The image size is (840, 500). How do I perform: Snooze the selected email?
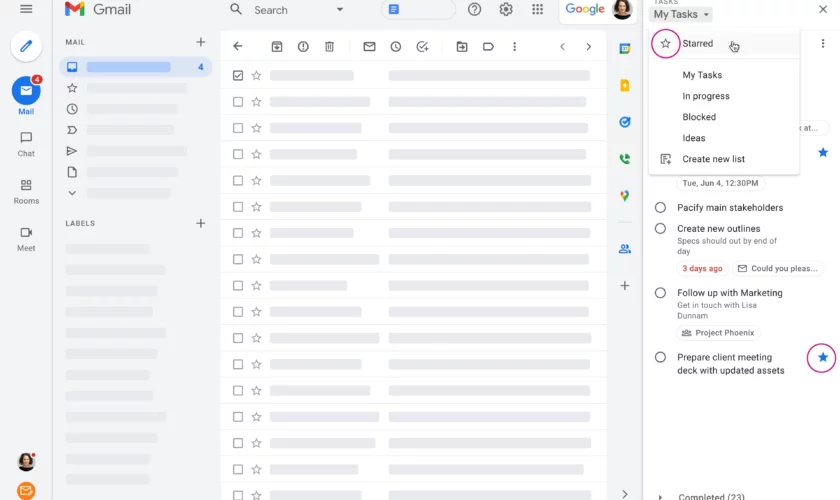(395, 47)
